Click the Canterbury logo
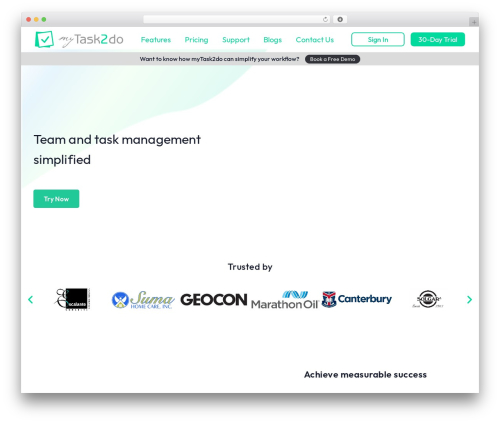Image resolution: width=500 pixels, height=423 pixels. (x=357, y=299)
